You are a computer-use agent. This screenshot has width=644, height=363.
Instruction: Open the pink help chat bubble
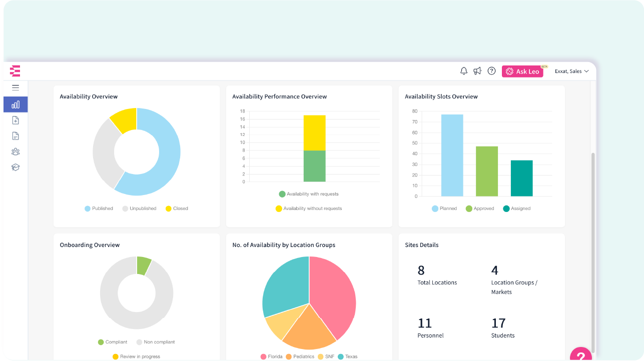click(x=581, y=355)
